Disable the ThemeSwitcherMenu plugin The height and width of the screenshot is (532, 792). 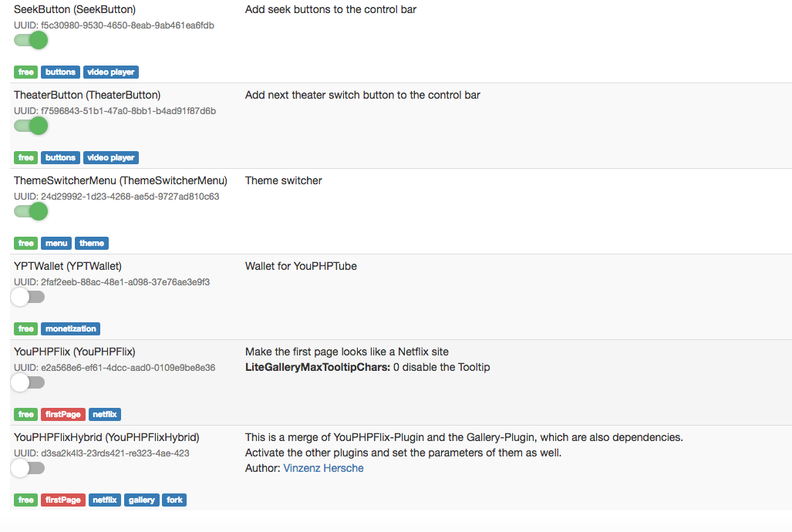[x=30, y=211]
